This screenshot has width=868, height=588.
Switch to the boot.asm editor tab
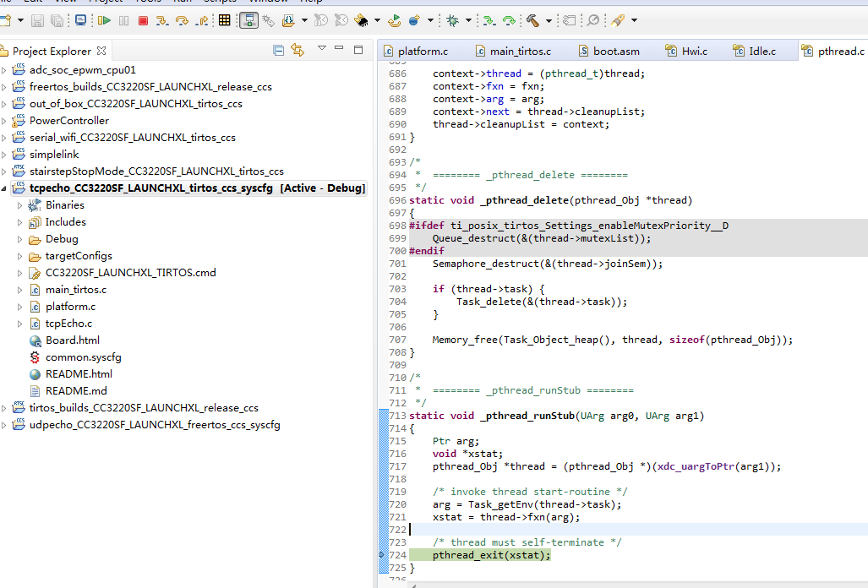pos(616,52)
